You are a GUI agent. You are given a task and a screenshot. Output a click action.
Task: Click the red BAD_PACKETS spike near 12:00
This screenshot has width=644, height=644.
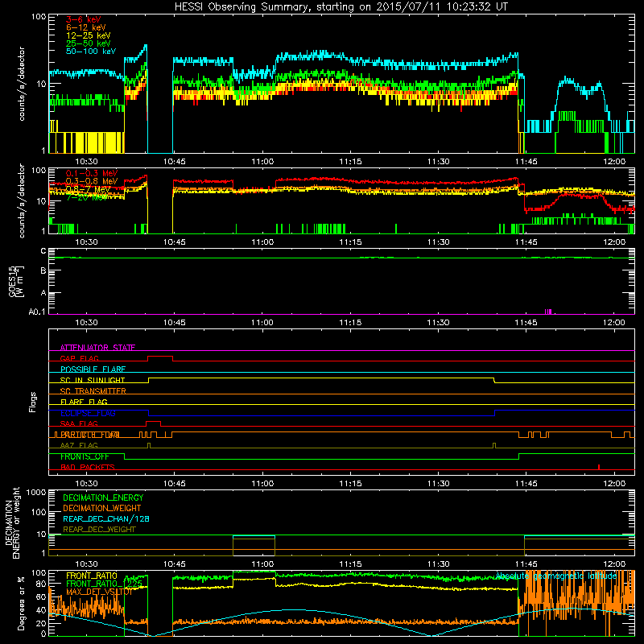(x=599, y=467)
